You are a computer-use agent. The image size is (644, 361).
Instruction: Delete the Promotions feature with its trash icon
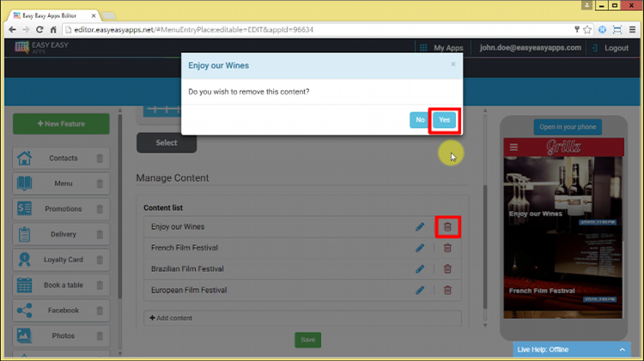point(100,209)
